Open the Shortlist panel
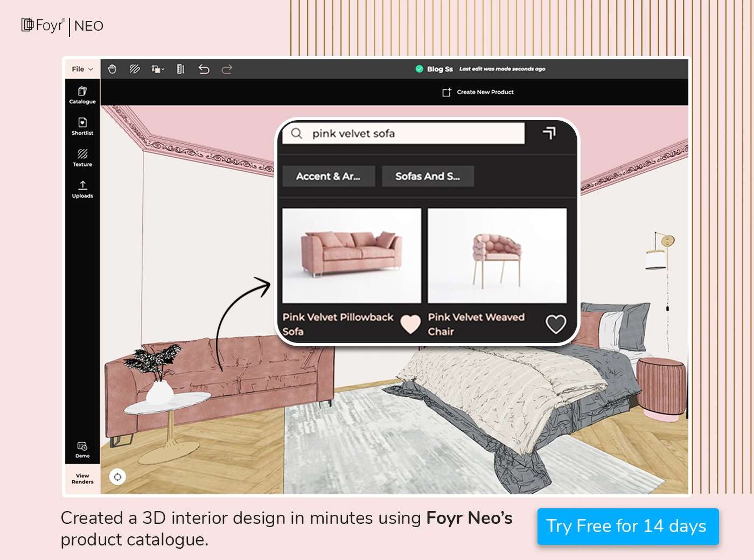Viewport: 754px width, 560px height. [82, 127]
